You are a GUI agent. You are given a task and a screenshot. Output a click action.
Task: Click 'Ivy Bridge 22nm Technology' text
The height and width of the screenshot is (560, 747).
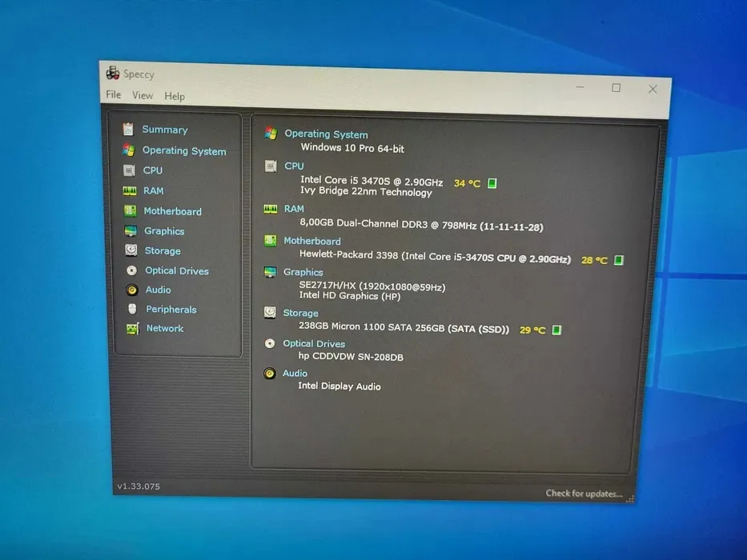(366, 191)
